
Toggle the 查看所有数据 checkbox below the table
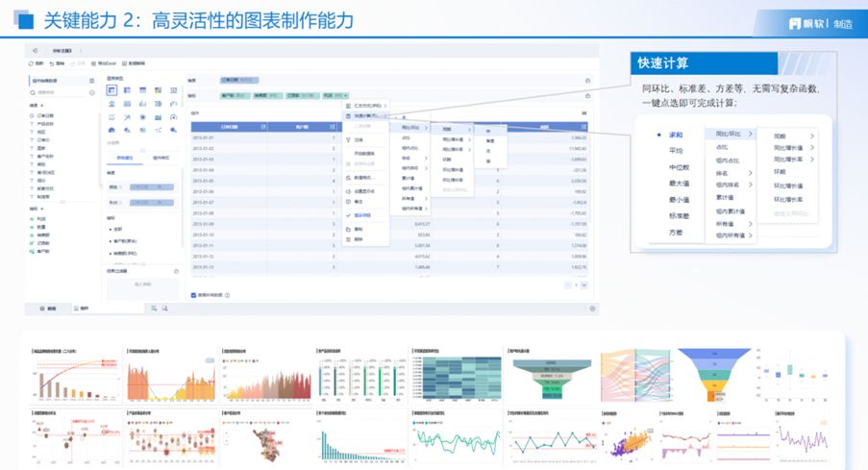click(x=193, y=295)
